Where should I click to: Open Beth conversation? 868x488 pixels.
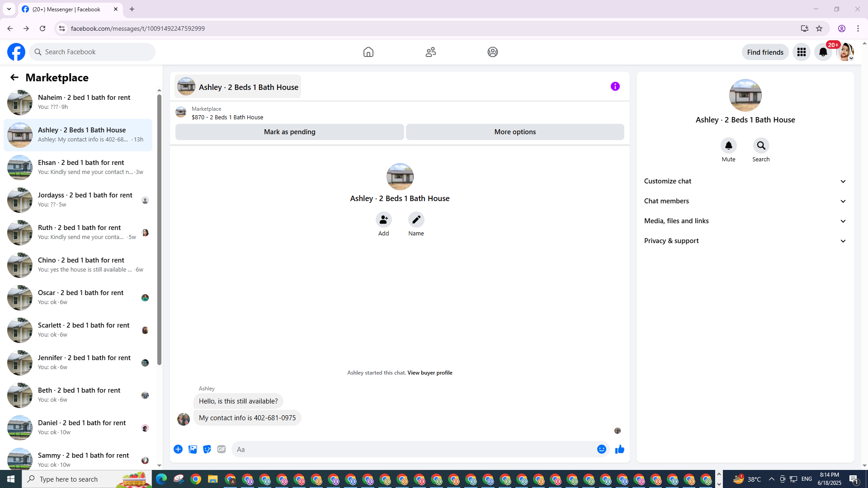[78, 395]
